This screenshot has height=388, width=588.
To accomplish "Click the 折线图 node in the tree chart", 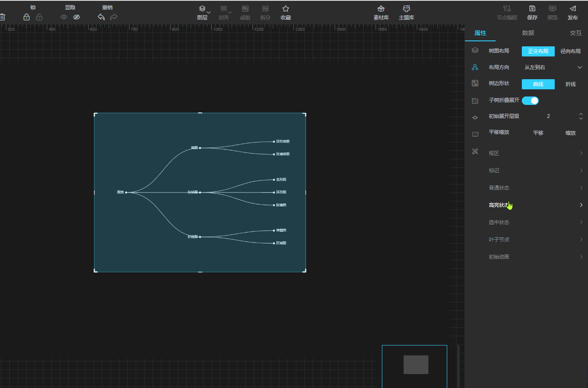I will pos(194,237).
